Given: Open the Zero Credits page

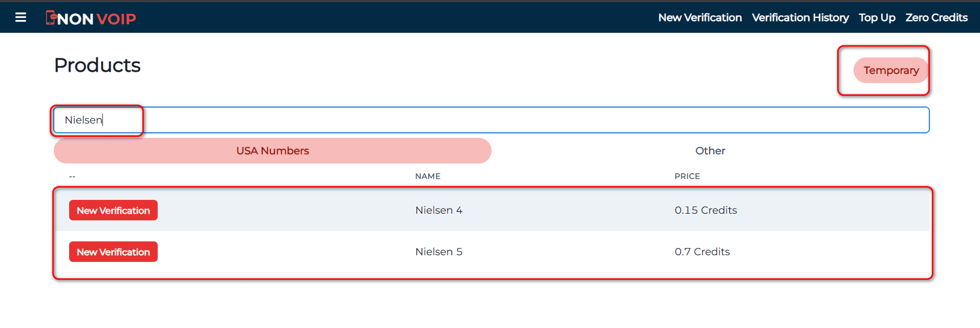Looking at the screenshot, I should [x=936, y=17].
